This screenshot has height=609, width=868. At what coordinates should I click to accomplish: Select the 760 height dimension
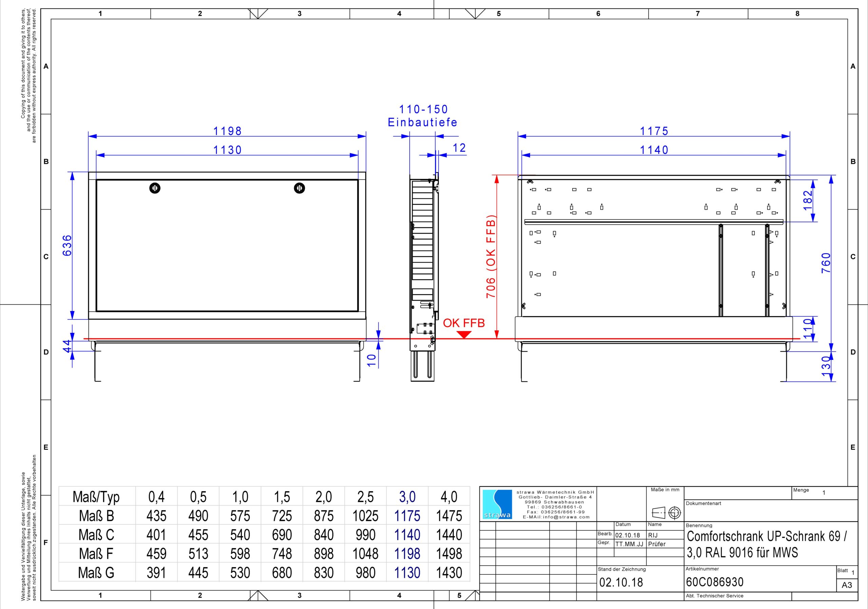pyautogui.click(x=826, y=263)
